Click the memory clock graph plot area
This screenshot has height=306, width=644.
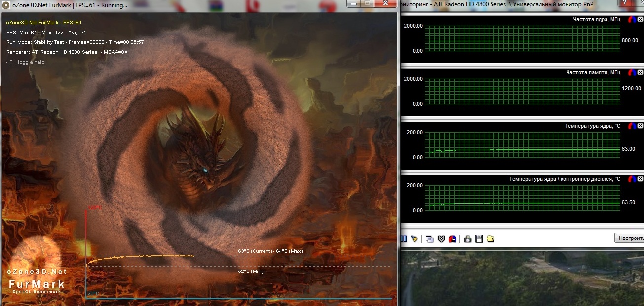pyautogui.click(x=522, y=91)
